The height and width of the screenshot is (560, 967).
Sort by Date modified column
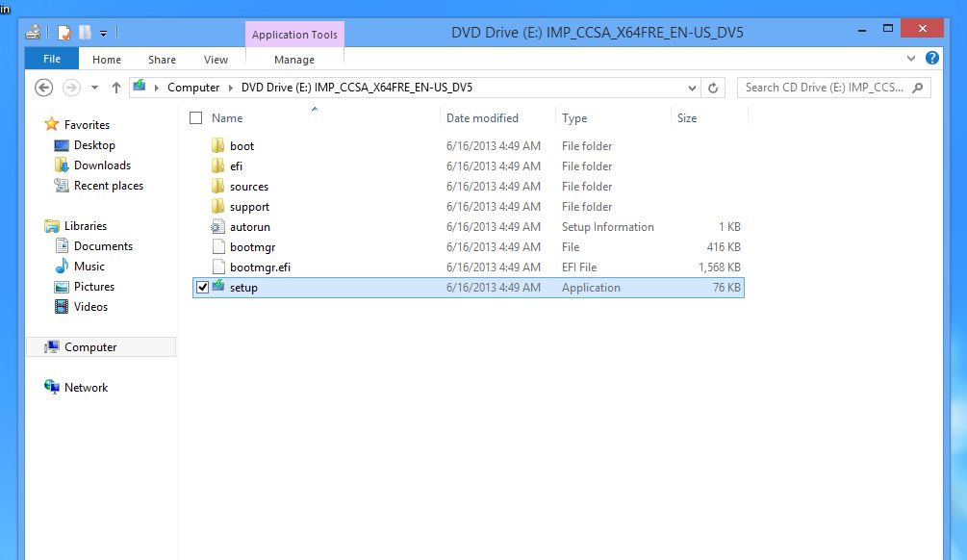[482, 117]
